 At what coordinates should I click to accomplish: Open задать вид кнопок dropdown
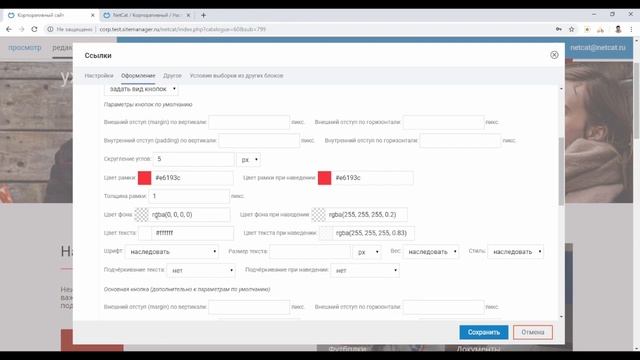coord(141,89)
